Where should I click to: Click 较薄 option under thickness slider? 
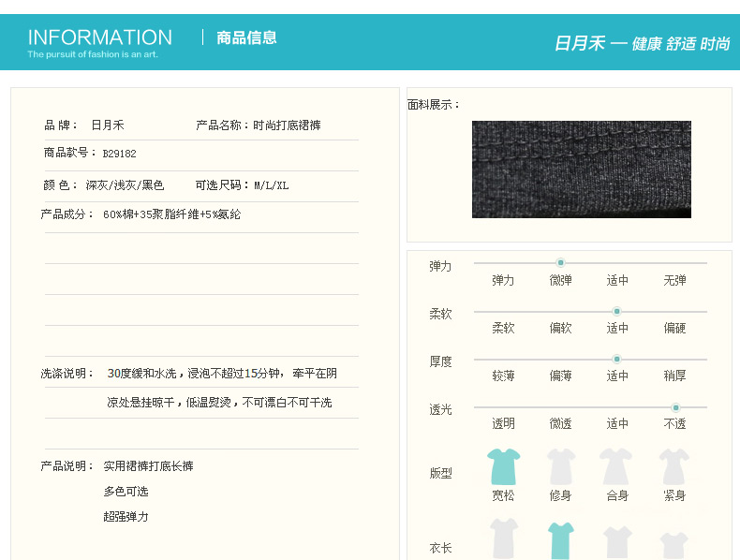click(x=504, y=376)
